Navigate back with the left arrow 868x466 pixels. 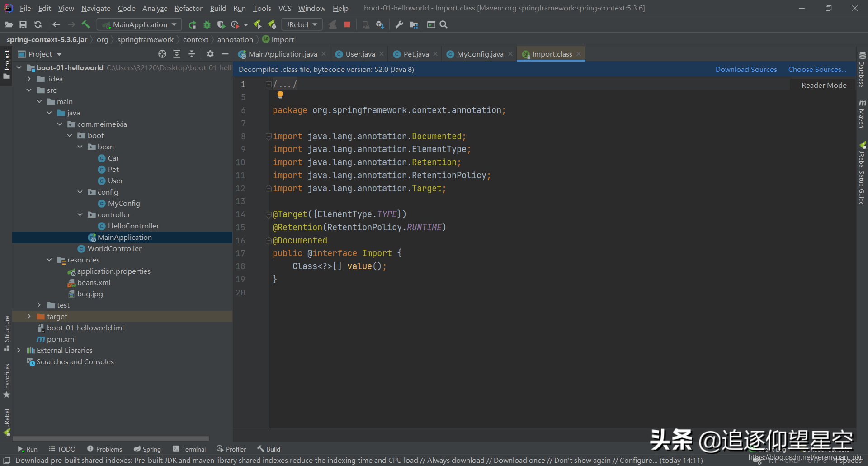(x=56, y=24)
